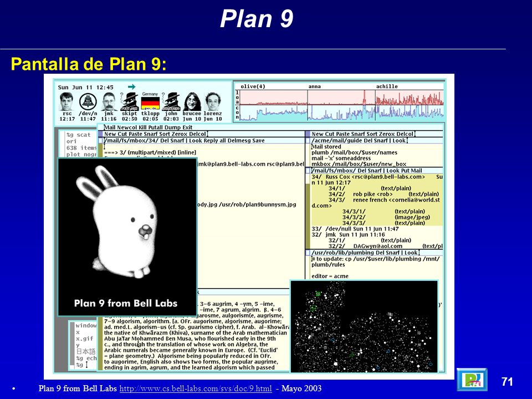
Task: Click Snarf in the right column tag
Action: tap(359, 134)
